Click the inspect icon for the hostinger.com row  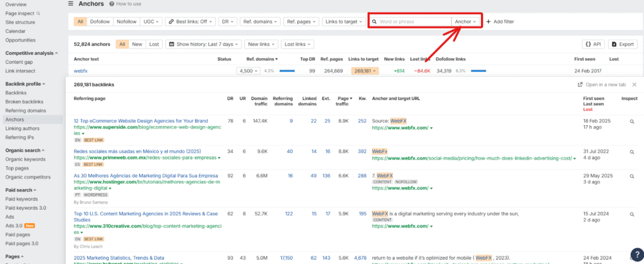tap(631, 176)
